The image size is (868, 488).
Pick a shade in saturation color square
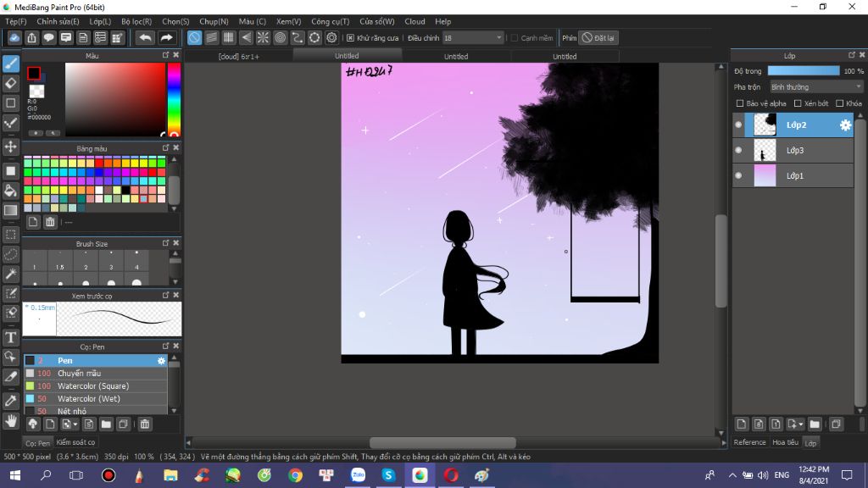pyautogui.click(x=115, y=99)
